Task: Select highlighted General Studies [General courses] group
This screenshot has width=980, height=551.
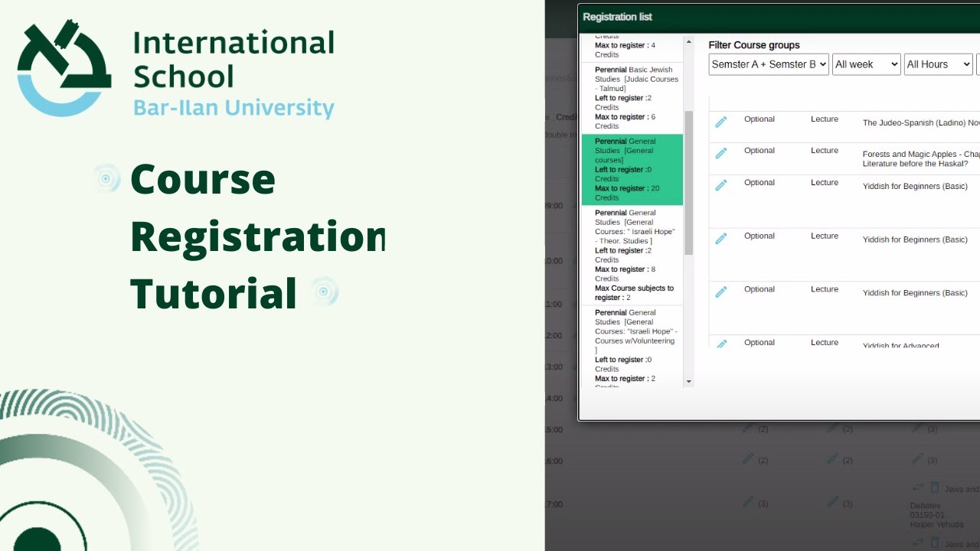Action: [x=632, y=170]
